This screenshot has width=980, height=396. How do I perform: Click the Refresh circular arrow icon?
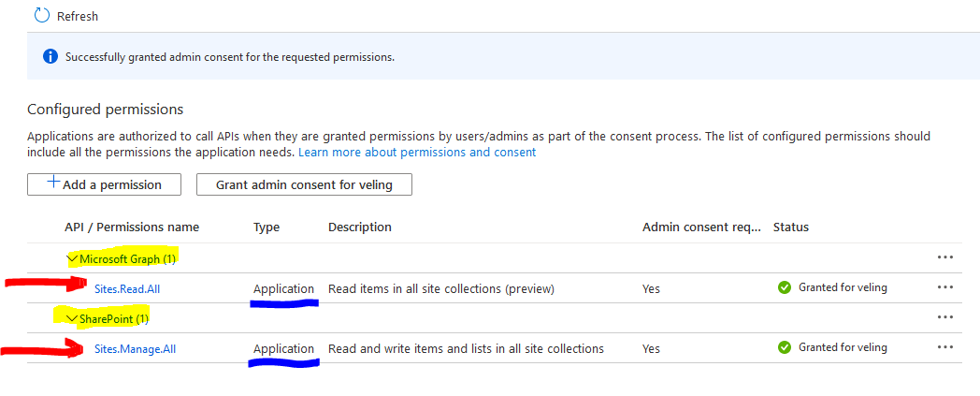coord(41,16)
